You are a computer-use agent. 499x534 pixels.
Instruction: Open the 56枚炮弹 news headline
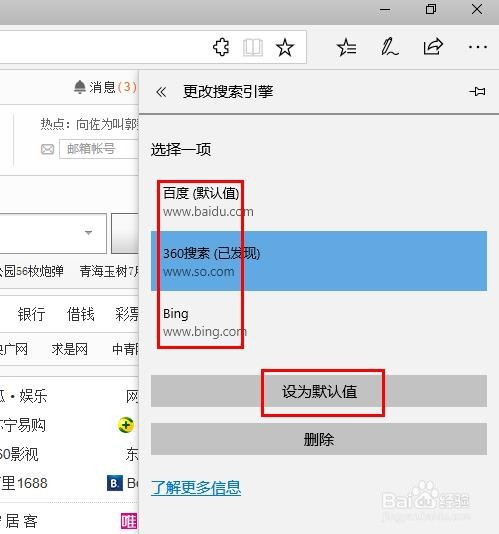pyautogui.click(x=32, y=271)
